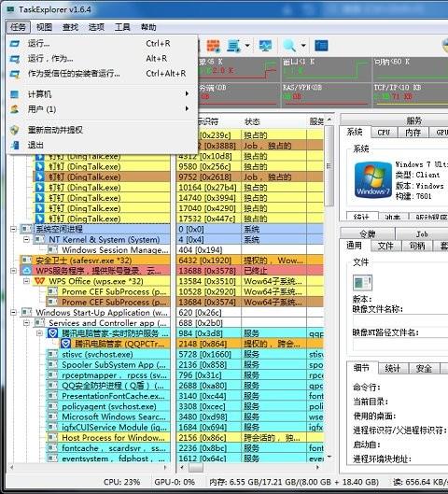Click the shield icon of 腾讯电脑管家-实时防护服务
448x494 pixels.
click(52, 333)
